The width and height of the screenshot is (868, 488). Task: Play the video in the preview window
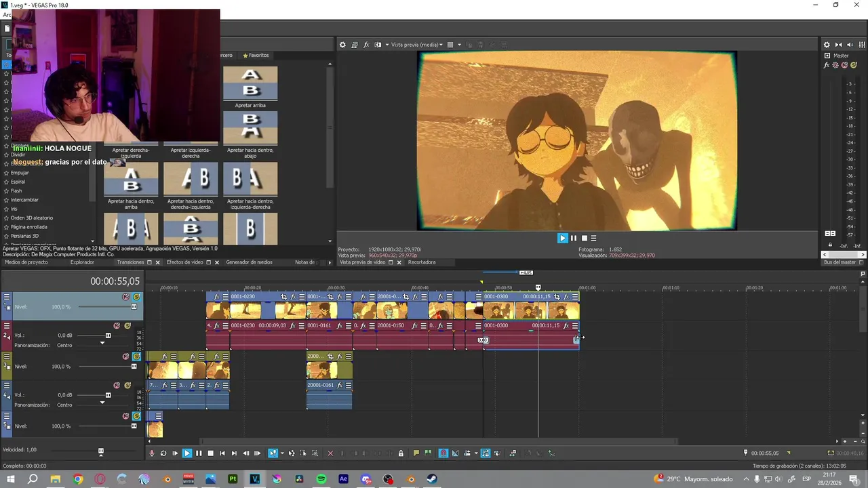coord(562,238)
